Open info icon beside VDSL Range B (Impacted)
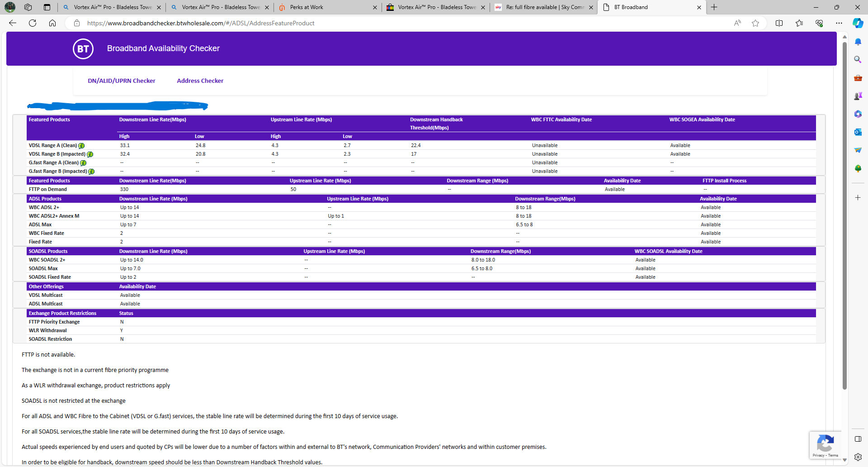Image resolution: width=868 pixels, height=467 pixels. point(90,154)
